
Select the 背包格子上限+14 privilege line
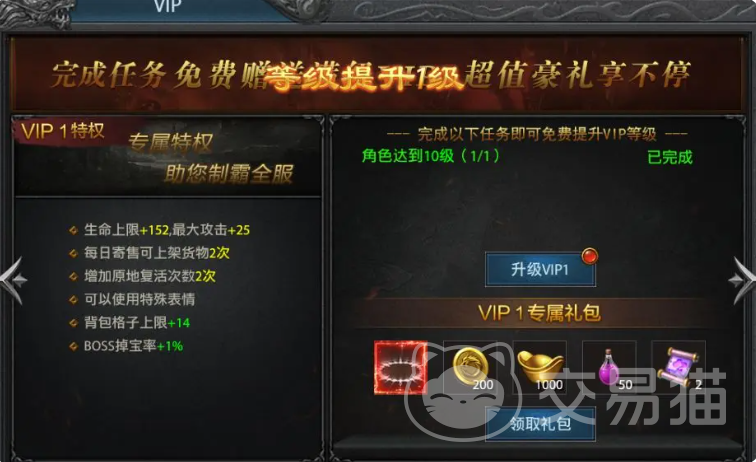(x=137, y=322)
